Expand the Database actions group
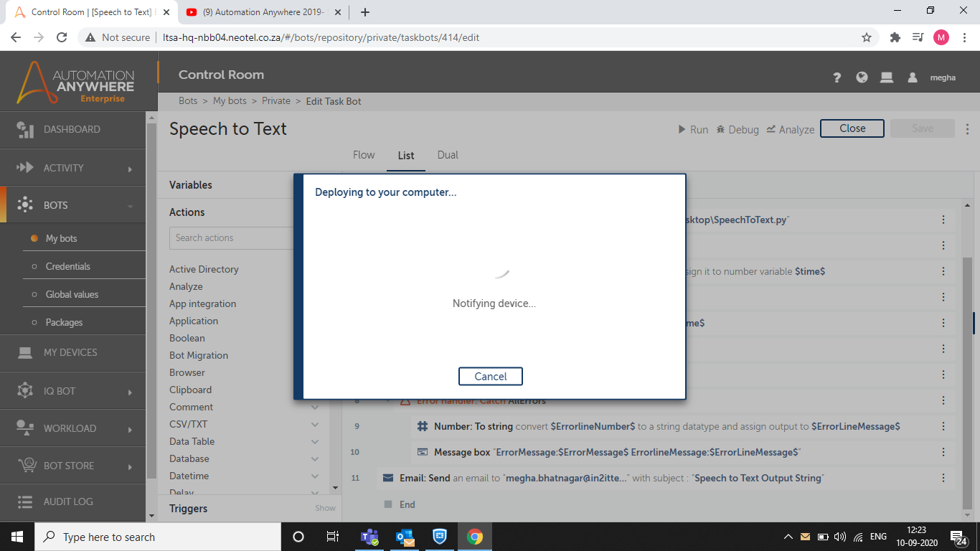The height and width of the screenshot is (551, 980). click(x=315, y=458)
